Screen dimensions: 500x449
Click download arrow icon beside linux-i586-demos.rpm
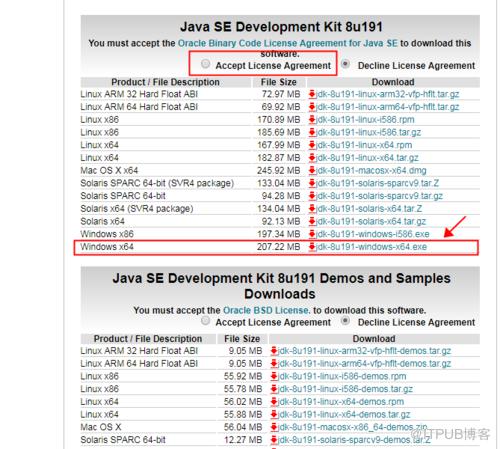[274, 376]
